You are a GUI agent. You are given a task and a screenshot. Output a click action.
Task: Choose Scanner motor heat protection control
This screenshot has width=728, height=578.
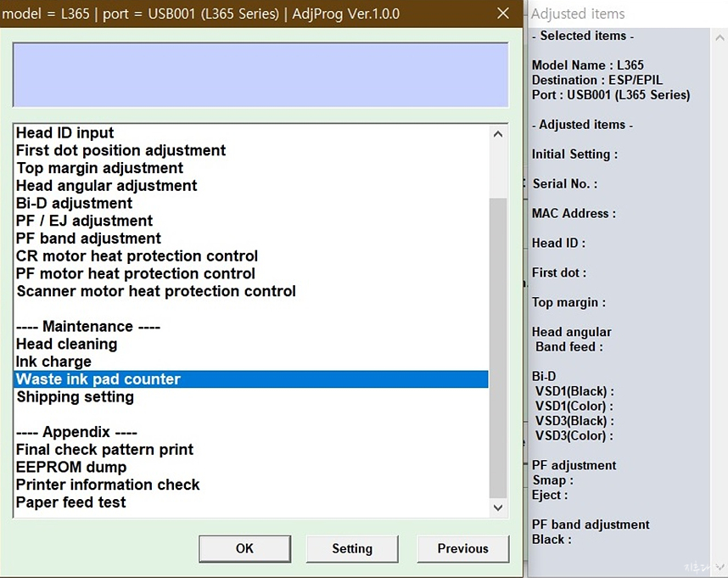(x=156, y=291)
